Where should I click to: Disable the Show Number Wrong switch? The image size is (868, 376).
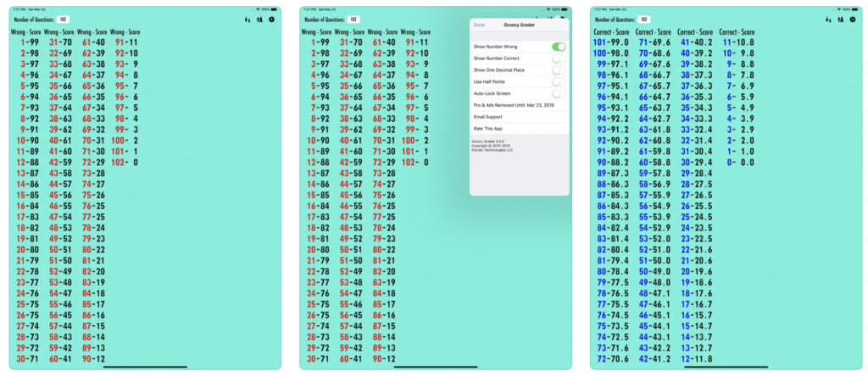559,47
